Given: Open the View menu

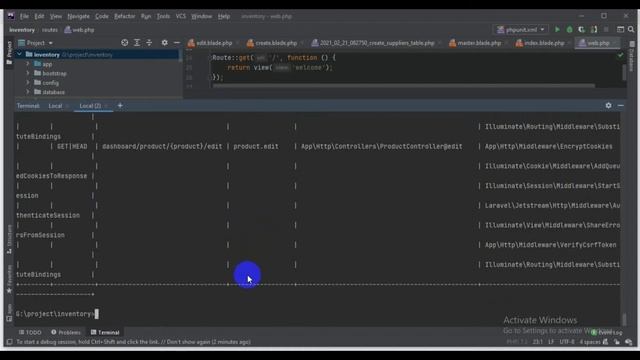Looking at the screenshot, I should pos(56,16).
